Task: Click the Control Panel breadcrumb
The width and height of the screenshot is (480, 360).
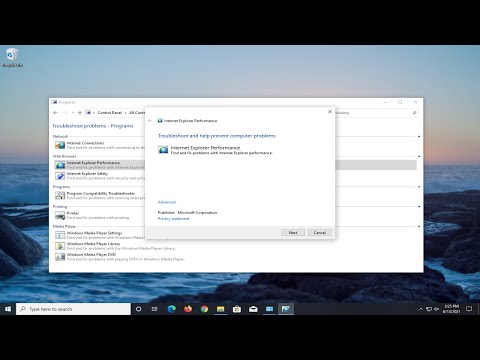Action: pyautogui.click(x=110, y=113)
